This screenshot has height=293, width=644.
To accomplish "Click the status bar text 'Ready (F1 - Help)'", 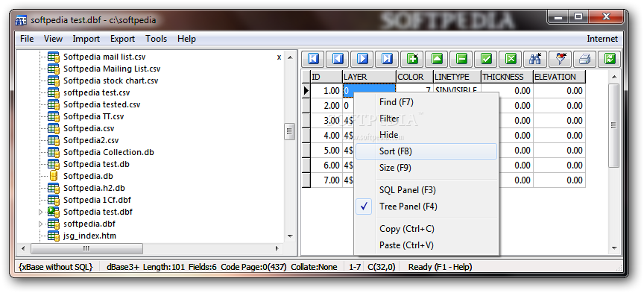I will 440,267.
